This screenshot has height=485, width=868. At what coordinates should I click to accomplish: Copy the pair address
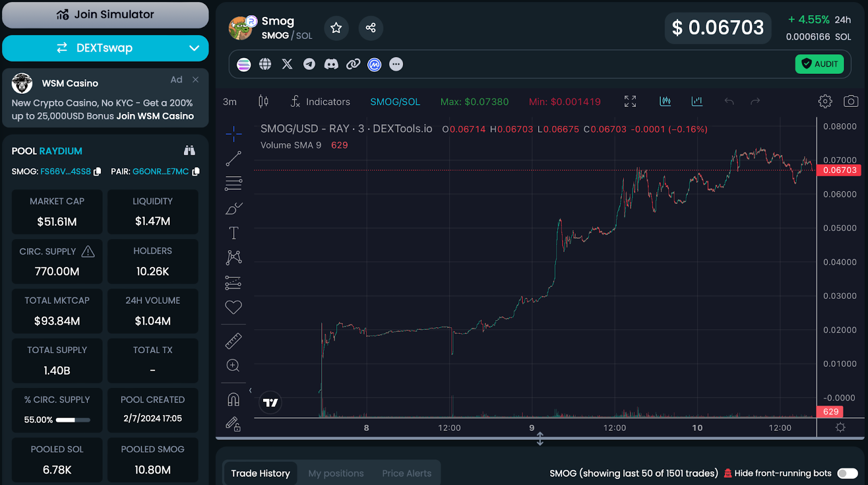tap(196, 171)
